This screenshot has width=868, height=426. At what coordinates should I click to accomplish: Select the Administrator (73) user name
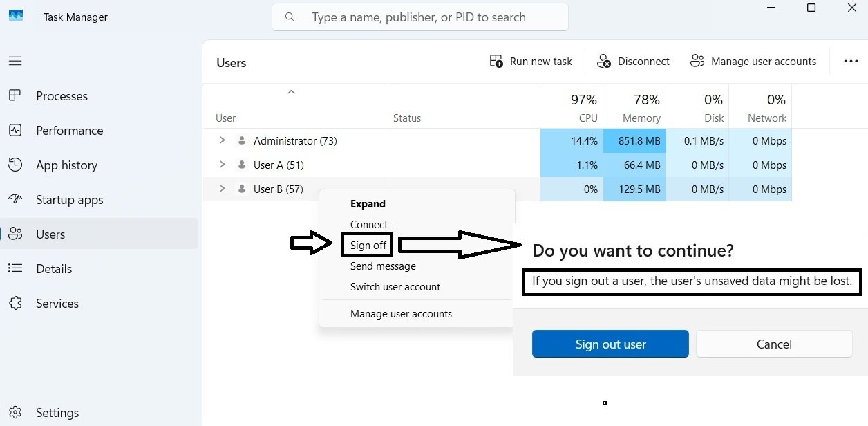(295, 140)
